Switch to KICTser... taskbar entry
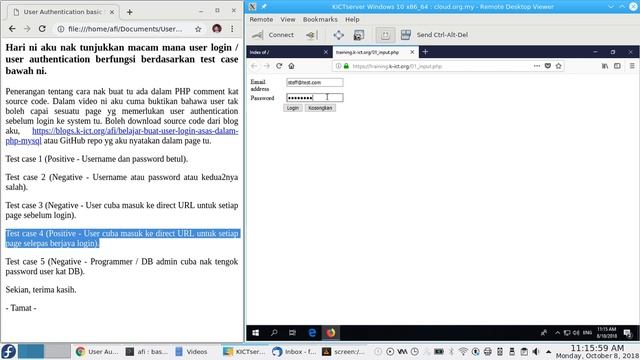The image size is (640, 360). point(244,351)
